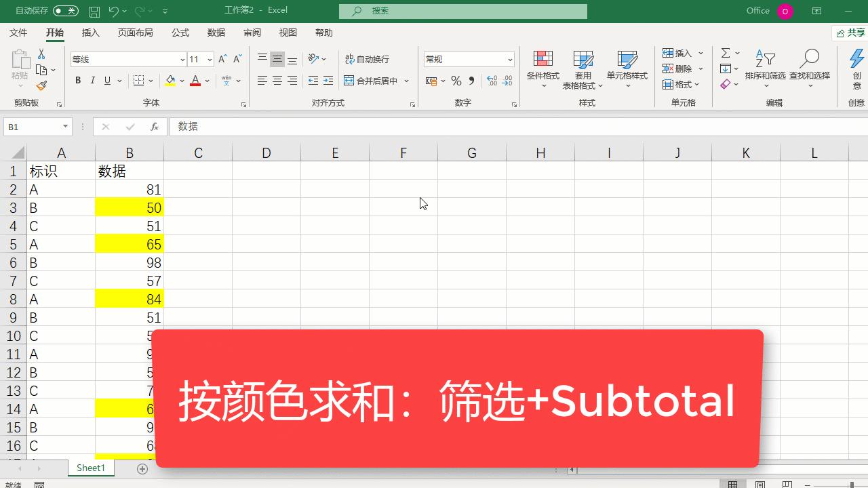
Task: Open Conditional Formatting (条件格式) menu
Action: (543, 69)
